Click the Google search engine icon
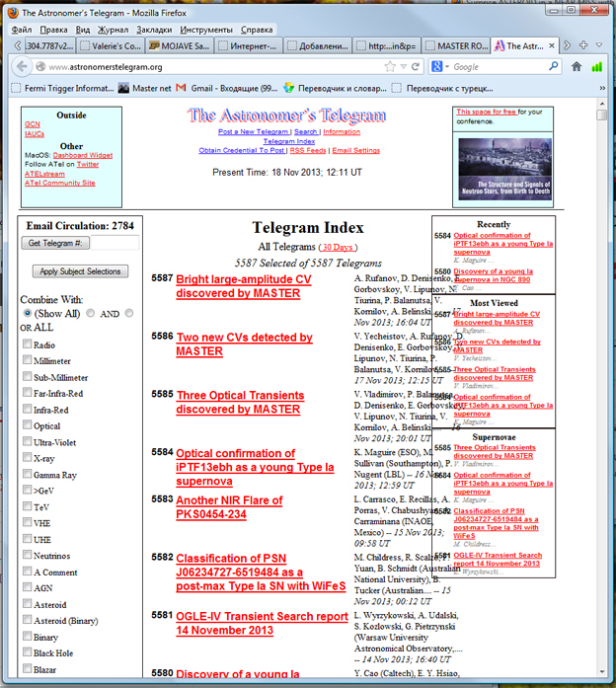 437,66
